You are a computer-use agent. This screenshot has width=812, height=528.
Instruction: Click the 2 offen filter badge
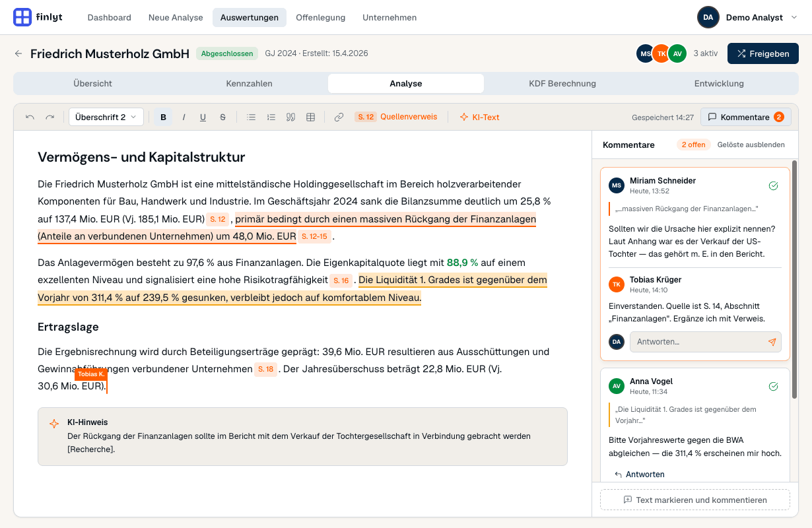[x=693, y=145]
